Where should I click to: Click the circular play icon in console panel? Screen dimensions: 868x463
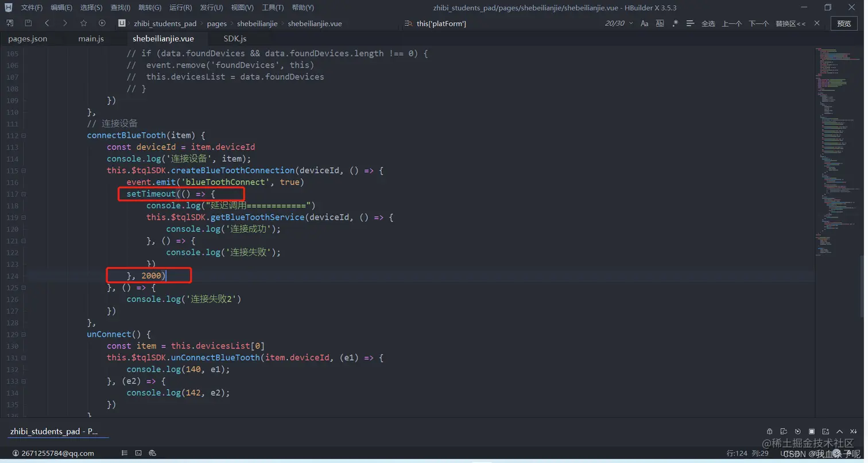coord(798,431)
